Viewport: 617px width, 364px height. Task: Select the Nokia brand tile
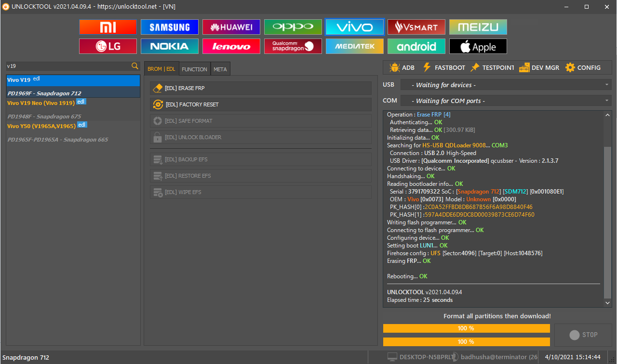pos(170,46)
